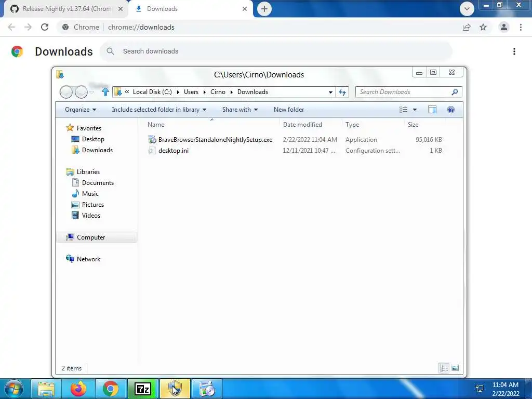This screenshot has height=399, width=532.
Task: Toggle the preview pane
Action: 432,110
